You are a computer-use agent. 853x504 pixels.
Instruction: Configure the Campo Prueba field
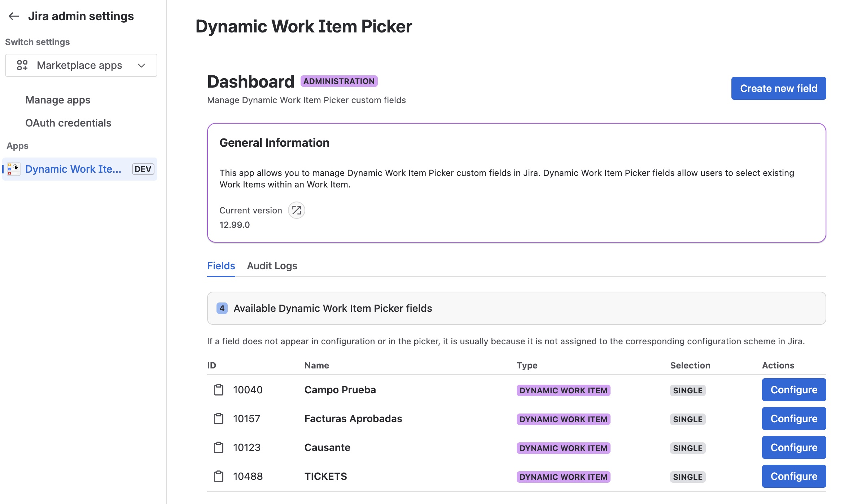pos(794,390)
